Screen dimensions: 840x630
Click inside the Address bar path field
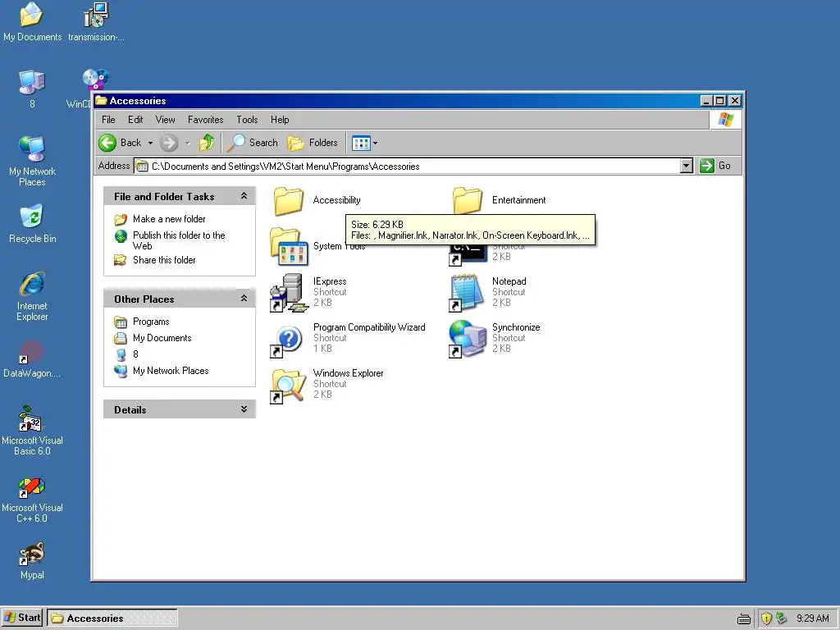pyautogui.click(x=407, y=166)
